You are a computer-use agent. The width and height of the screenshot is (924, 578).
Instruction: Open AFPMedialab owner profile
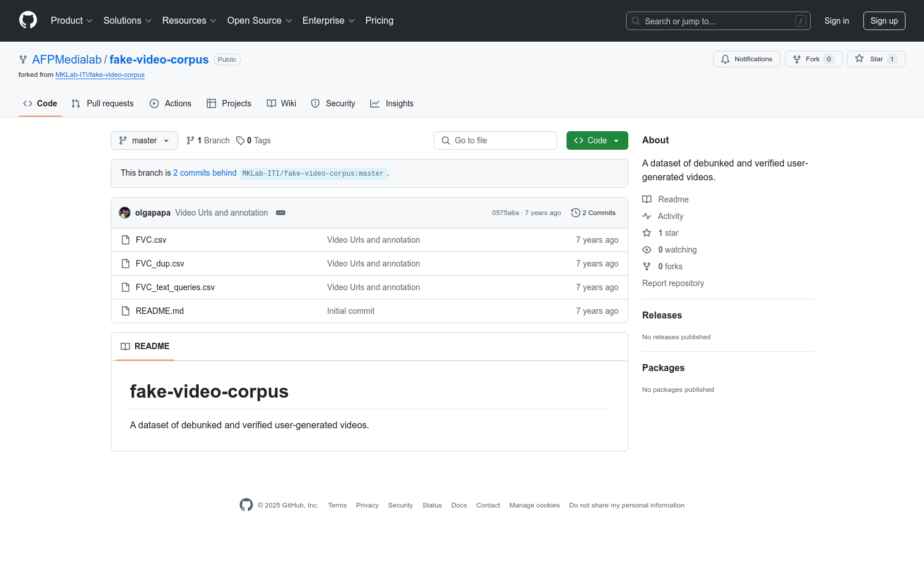(67, 60)
